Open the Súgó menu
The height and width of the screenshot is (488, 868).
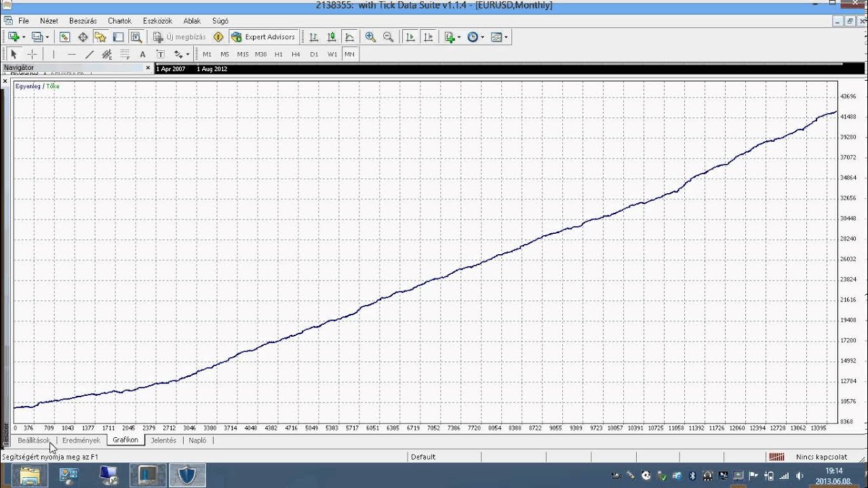[x=220, y=21]
